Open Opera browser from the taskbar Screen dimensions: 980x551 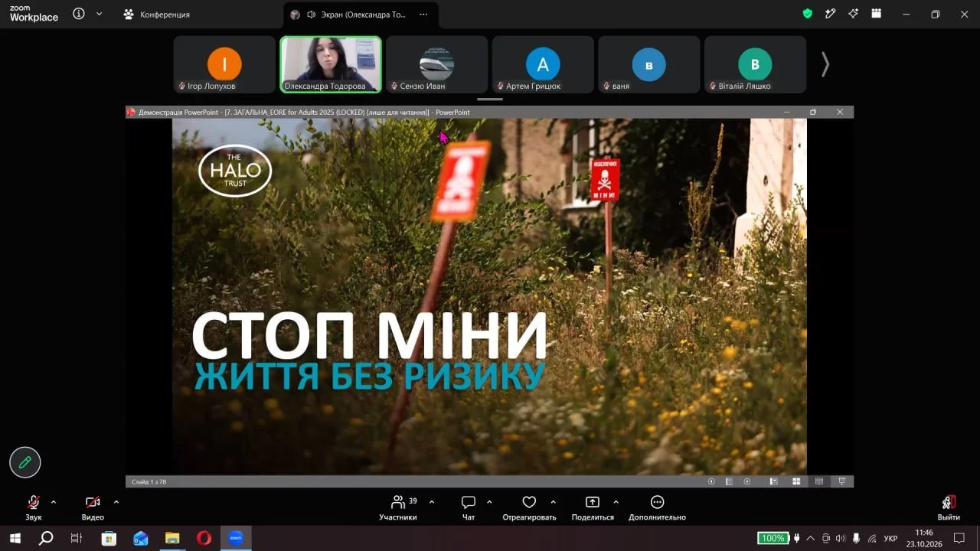(204, 538)
